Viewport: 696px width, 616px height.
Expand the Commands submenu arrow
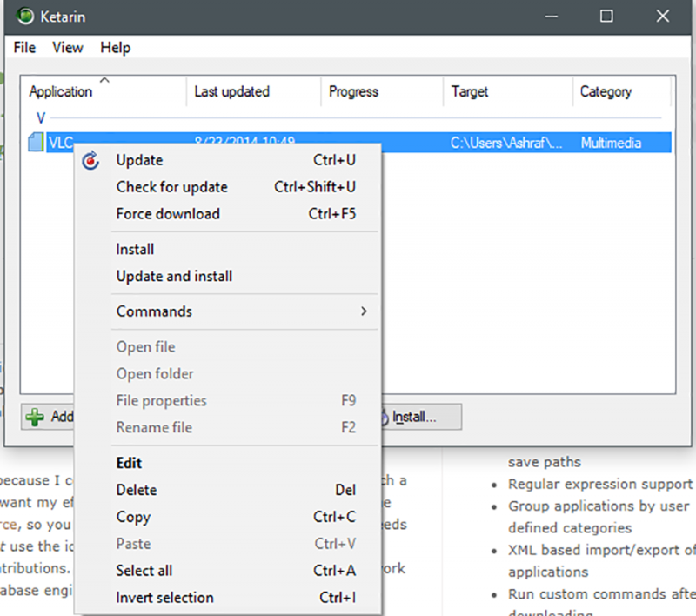[x=364, y=311]
